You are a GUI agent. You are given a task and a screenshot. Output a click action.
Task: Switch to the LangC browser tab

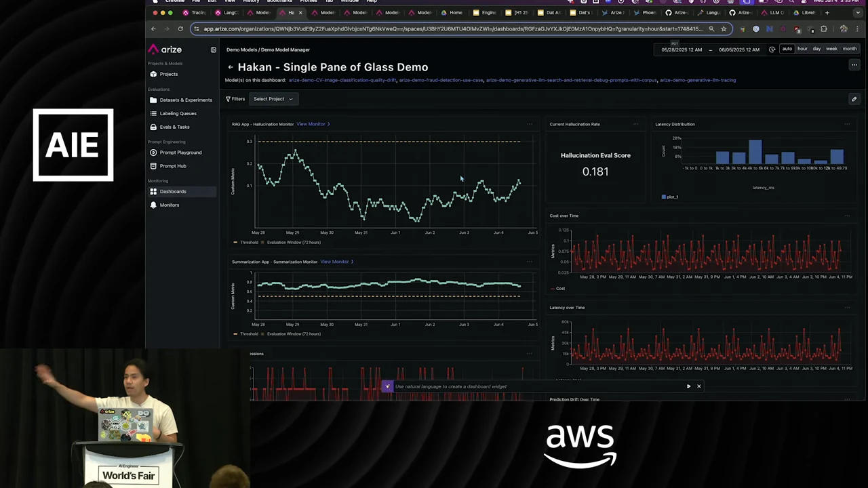point(227,12)
